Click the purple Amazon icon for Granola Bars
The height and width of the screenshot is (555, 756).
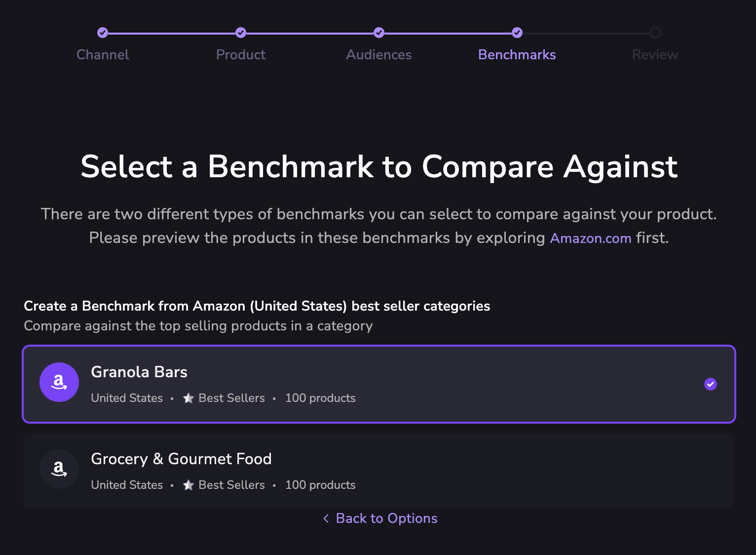pyautogui.click(x=59, y=382)
